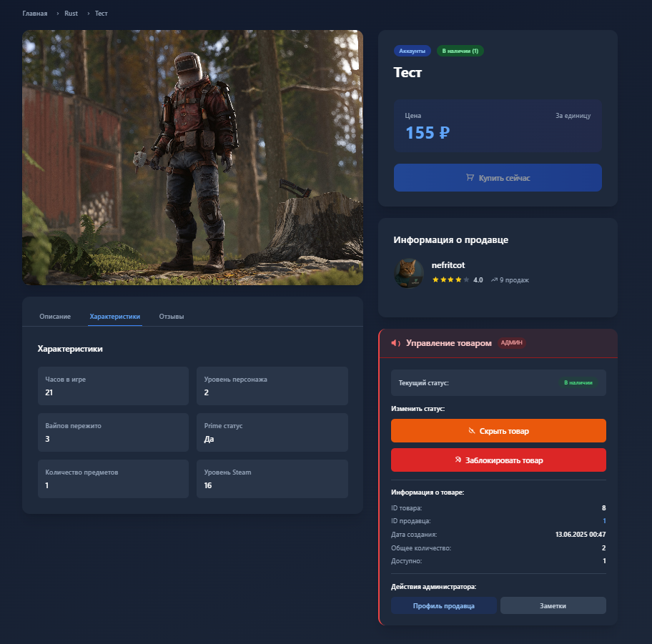
Task: Click the Тест product title
Action: 407,73
